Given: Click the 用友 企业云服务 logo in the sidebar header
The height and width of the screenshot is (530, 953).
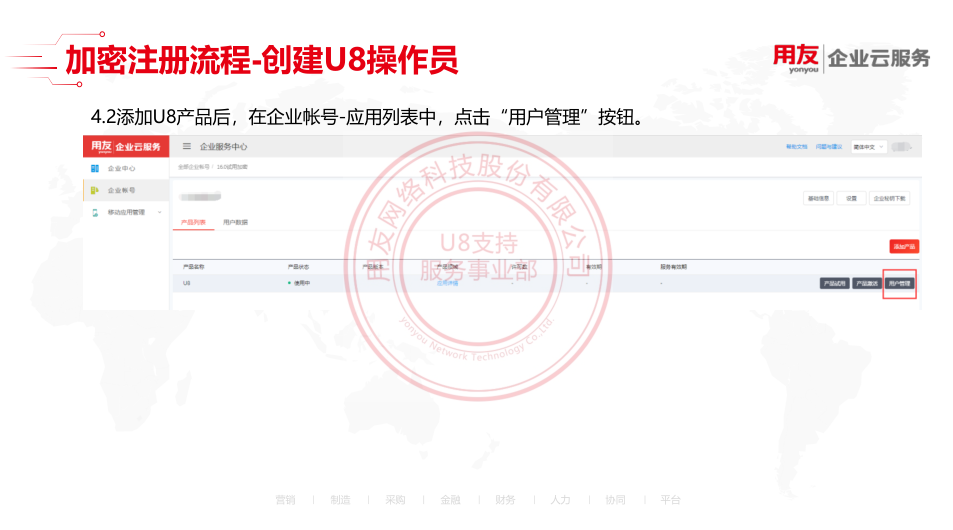Looking at the screenshot, I should click(126, 146).
